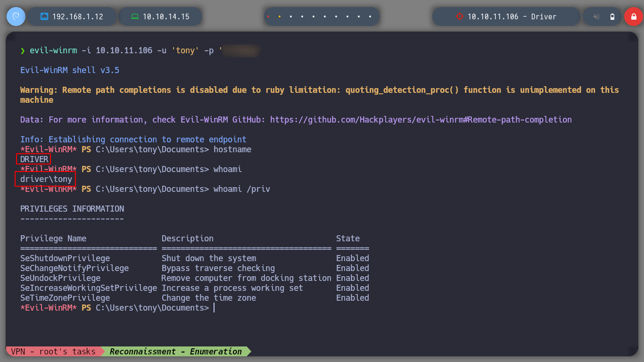Click the green laptop VPN icon

[x=135, y=16]
